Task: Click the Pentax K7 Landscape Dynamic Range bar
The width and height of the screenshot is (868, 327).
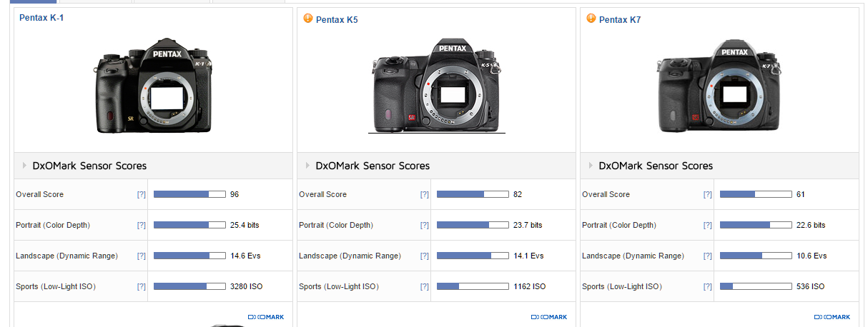Action: [x=756, y=256]
